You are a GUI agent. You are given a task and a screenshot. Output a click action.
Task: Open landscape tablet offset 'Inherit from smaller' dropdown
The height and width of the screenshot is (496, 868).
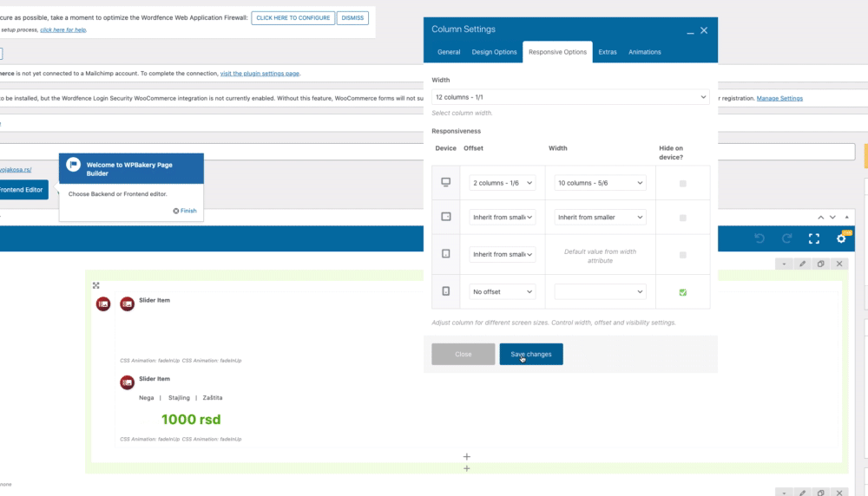coord(502,218)
